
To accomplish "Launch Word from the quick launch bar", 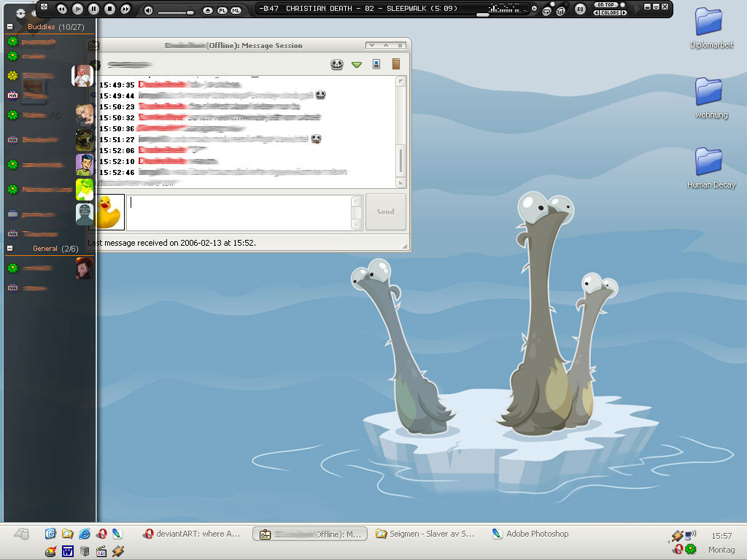I will tap(67, 551).
